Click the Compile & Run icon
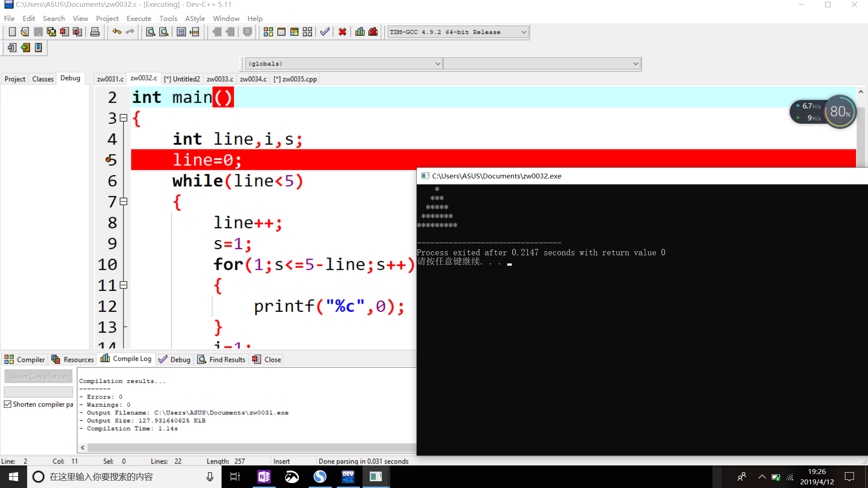 tap(294, 32)
